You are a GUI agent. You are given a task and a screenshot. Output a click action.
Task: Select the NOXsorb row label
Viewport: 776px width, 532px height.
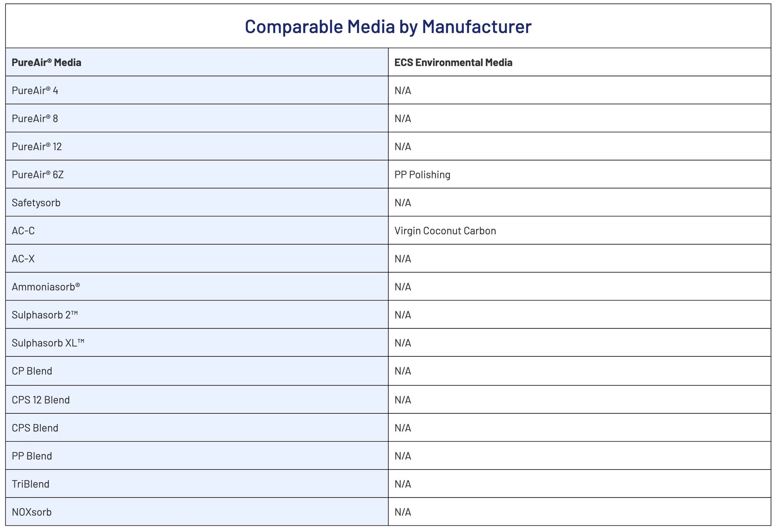[x=32, y=512]
